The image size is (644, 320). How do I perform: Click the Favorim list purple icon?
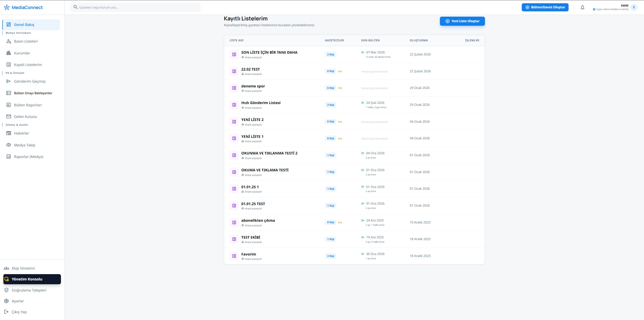(234, 256)
